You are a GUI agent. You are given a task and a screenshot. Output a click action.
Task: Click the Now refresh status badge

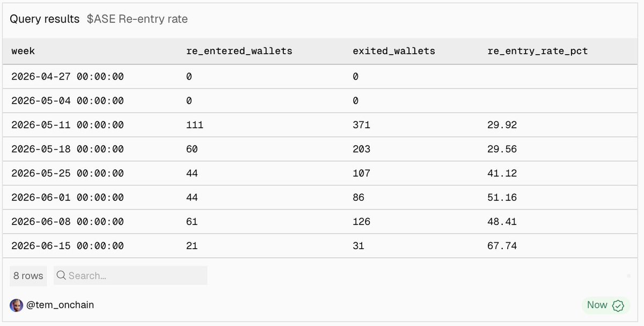point(605,305)
